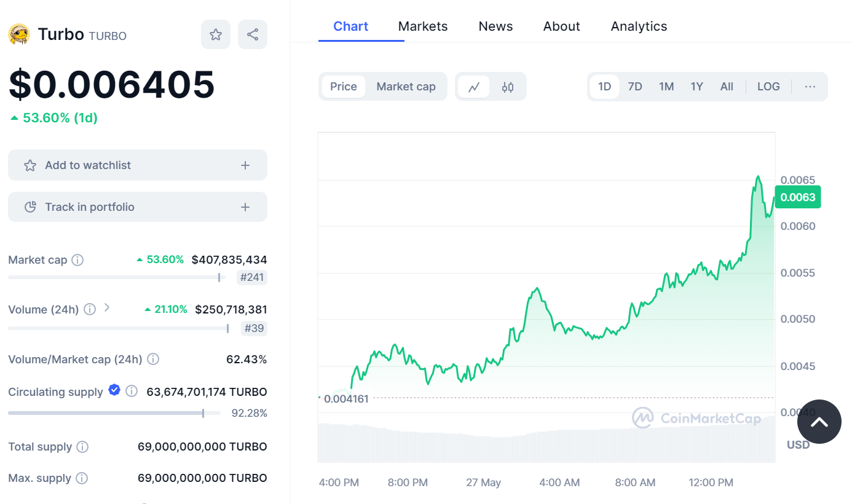Switch to candlestick chart view
Screen dimensions: 852x504
pos(508,87)
